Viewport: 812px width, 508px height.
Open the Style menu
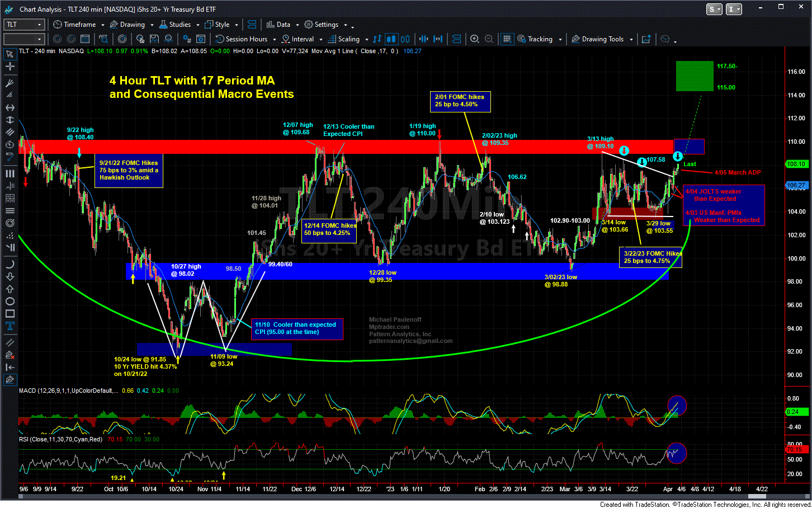pos(218,25)
